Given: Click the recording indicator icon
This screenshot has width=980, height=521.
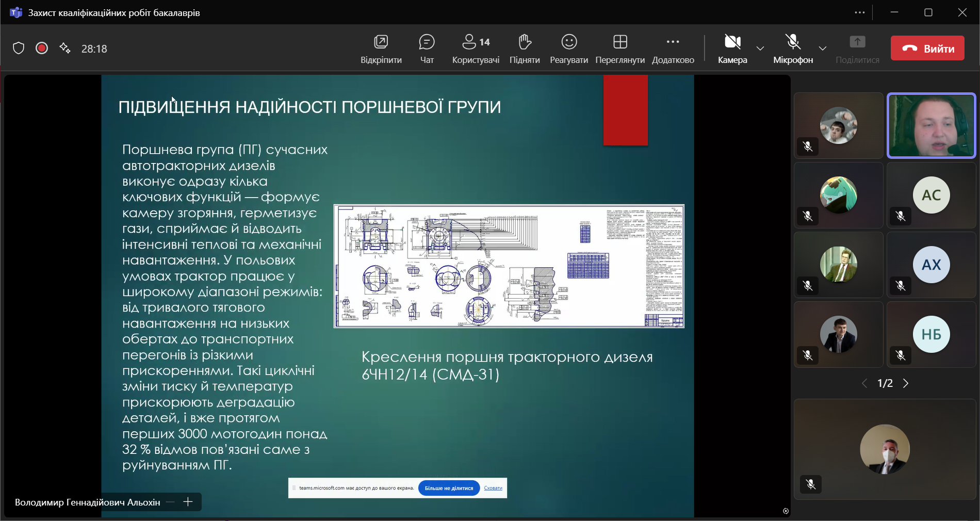Looking at the screenshot, I should pyautogui.click(x=42, y=48).
